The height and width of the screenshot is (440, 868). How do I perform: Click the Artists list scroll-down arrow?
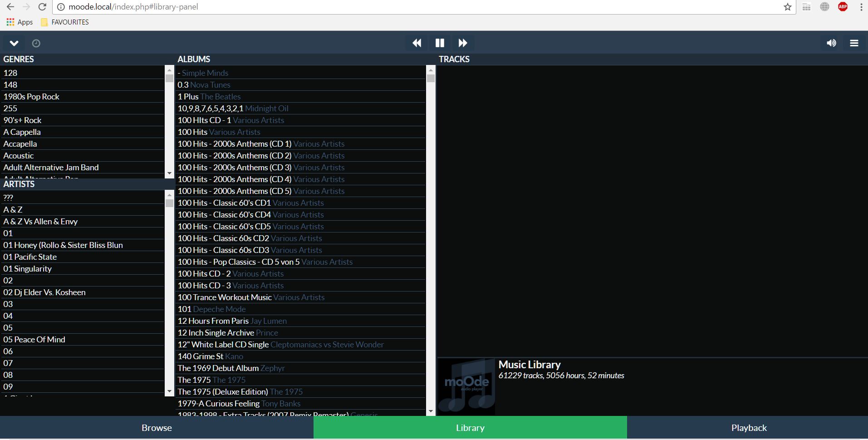pos(169,391)
